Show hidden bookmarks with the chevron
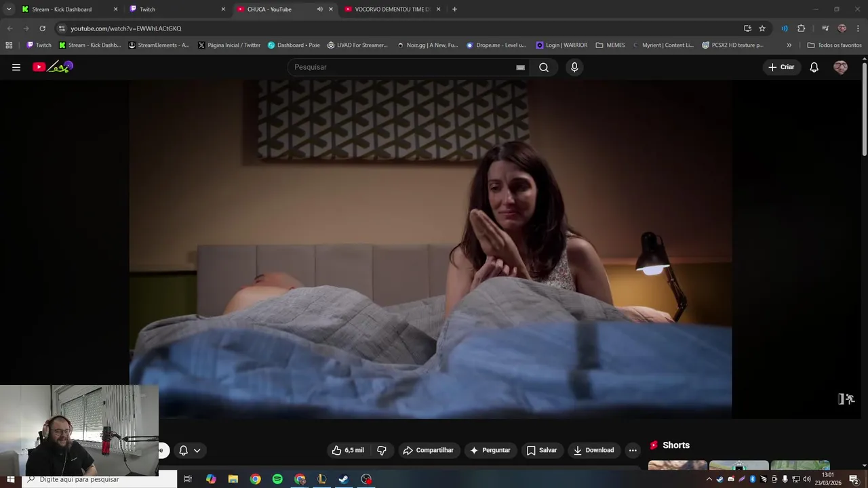The height and width of the screenshot is (488, 868). (x=789, y=45)
